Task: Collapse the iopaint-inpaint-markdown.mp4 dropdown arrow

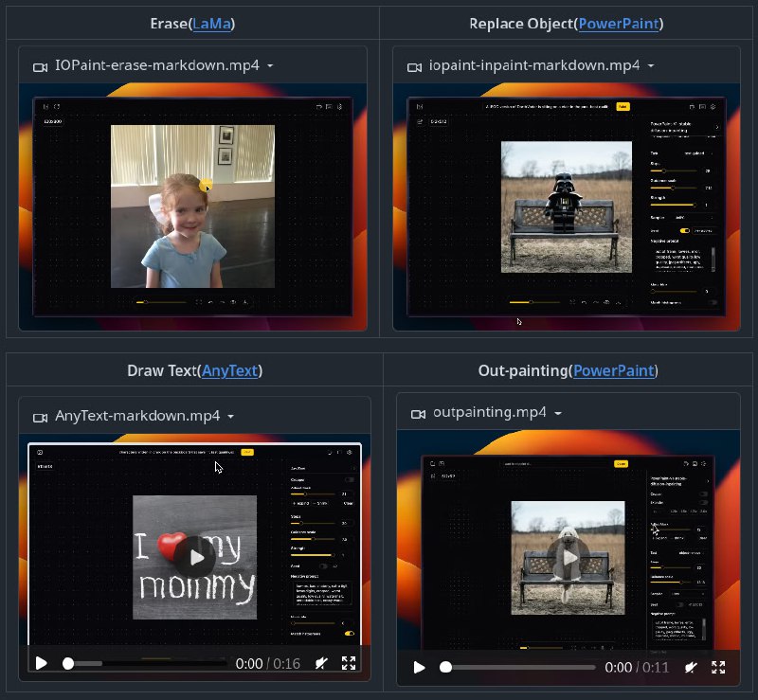Action: pos(651,65)
